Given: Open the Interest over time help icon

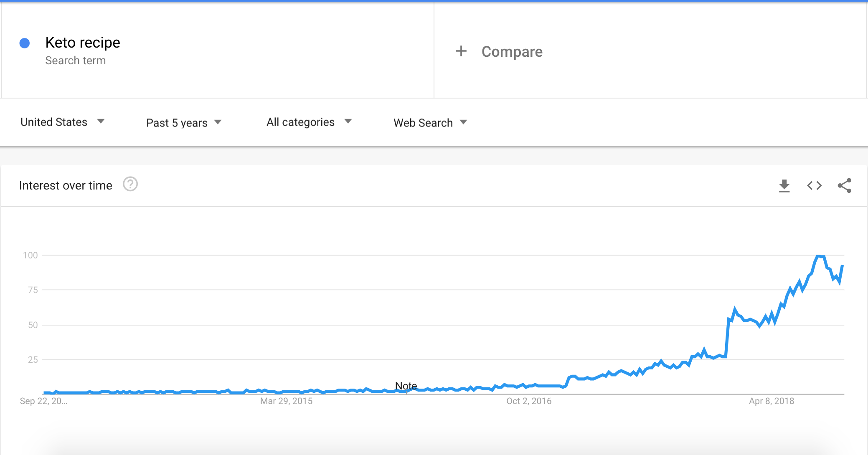Looking at the screenshot, I should click(x=130, y=184).
